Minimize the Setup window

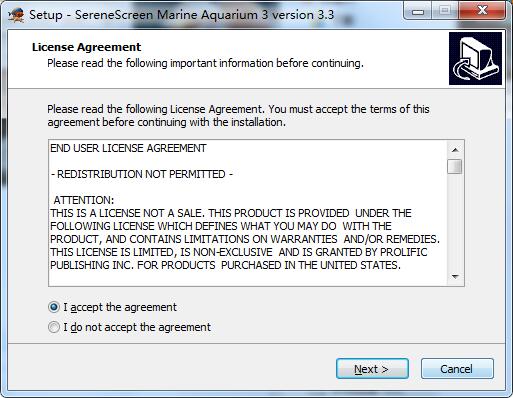(418, 11)
